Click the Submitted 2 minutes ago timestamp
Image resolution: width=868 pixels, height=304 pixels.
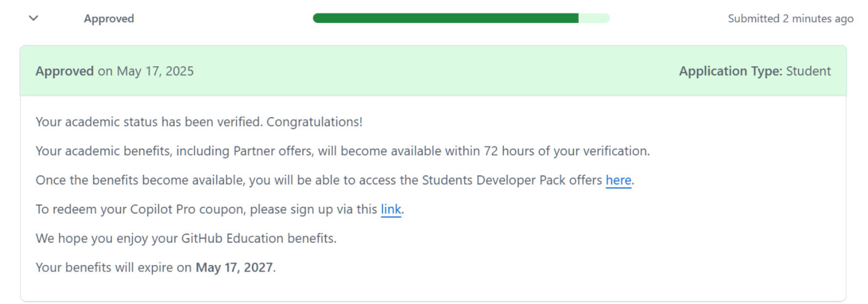click(790, 18)
